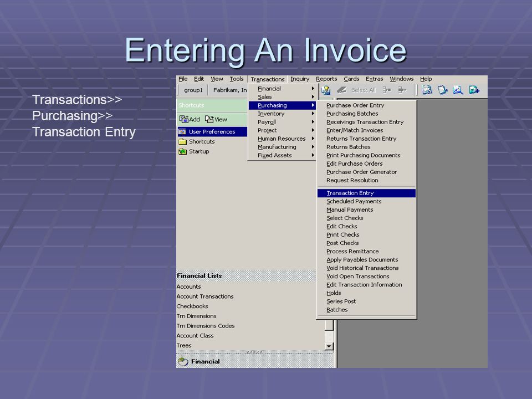Click the User Preferences item icon
This screenshot has width=532, height=399.
pyautogui.click(x=182, y=132)
